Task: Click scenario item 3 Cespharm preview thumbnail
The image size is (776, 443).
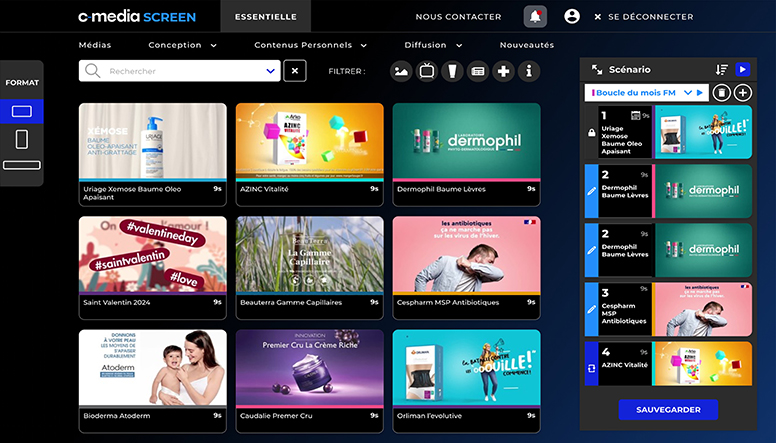Action: (702, 309)
